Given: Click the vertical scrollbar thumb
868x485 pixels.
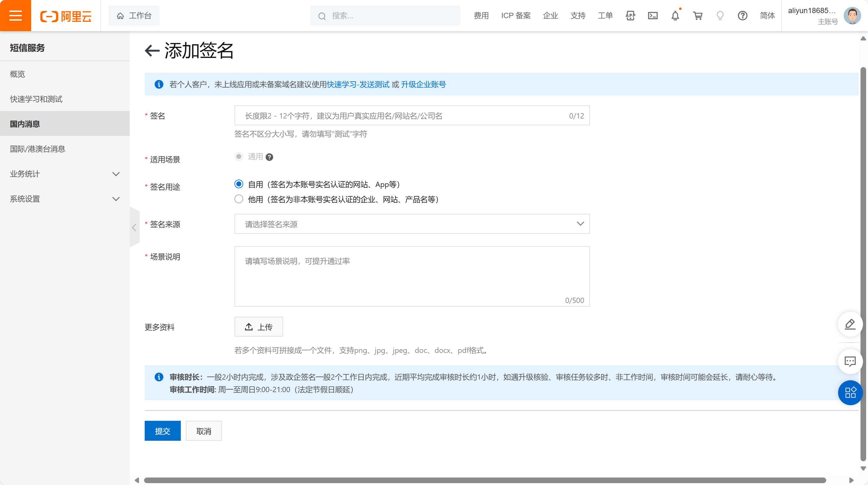Looking at the screenshot, I should (x=863, y=264).
